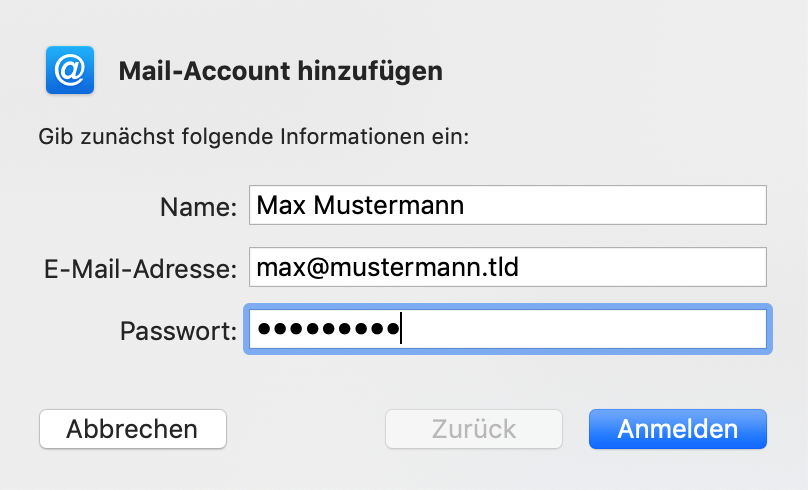Focus the Passwort input field
The height and width of the screenshot is (490, 808).
click(x=508, y=329)
